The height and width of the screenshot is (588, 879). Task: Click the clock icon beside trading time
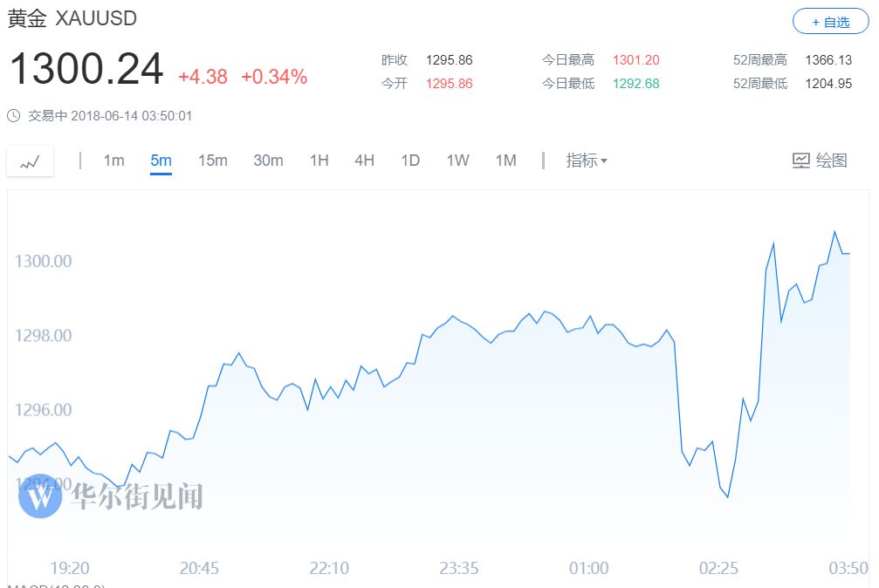pyautogui.click(x=13, y=116)
